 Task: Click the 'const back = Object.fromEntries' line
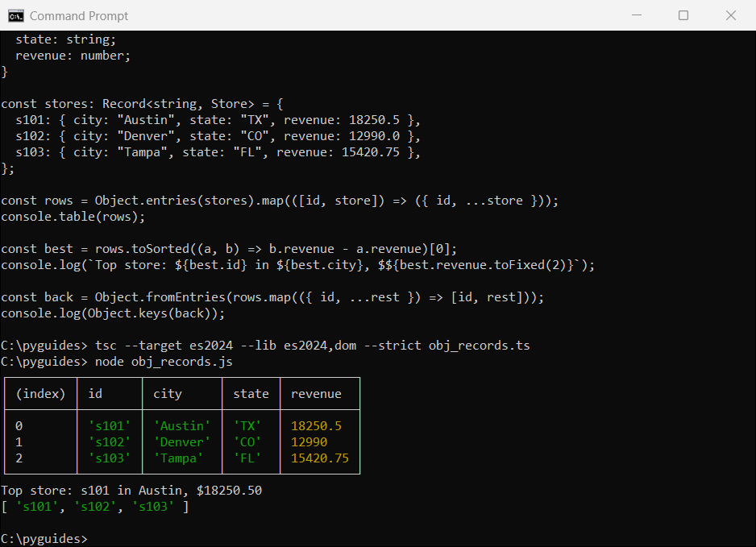click(x=272, y=297)
